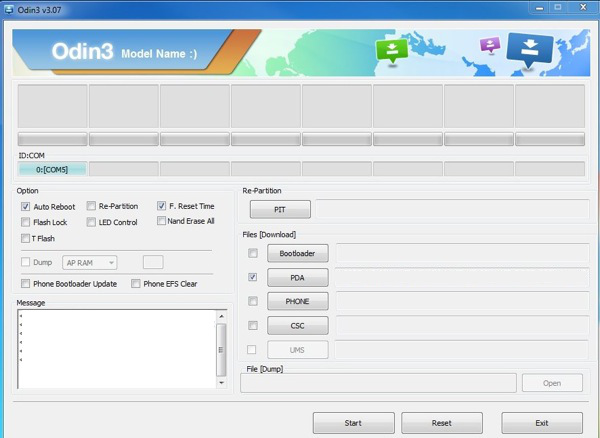This screenshot has width=600, height=438.
Task: Close the Odin3 window
Action: coord(584,7)
